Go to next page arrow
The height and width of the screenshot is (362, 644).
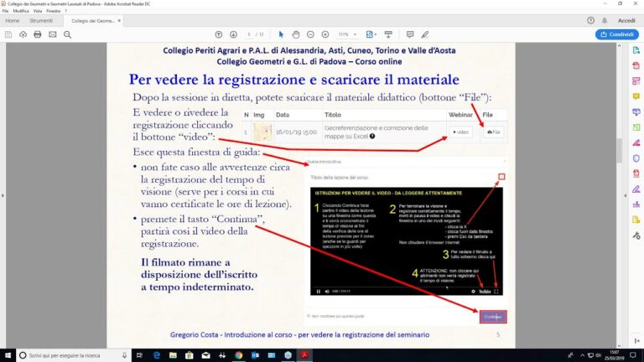(233, 34)
